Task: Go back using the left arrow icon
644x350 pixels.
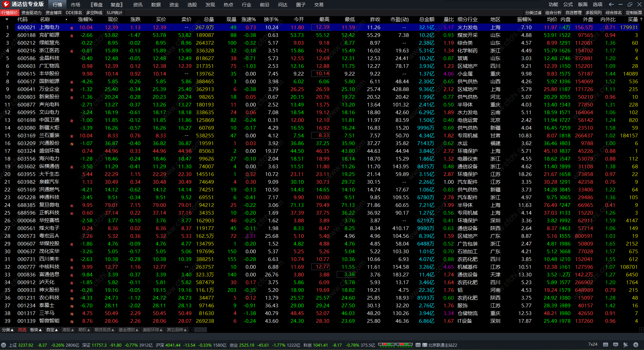Action: click(x=611, y=4)
